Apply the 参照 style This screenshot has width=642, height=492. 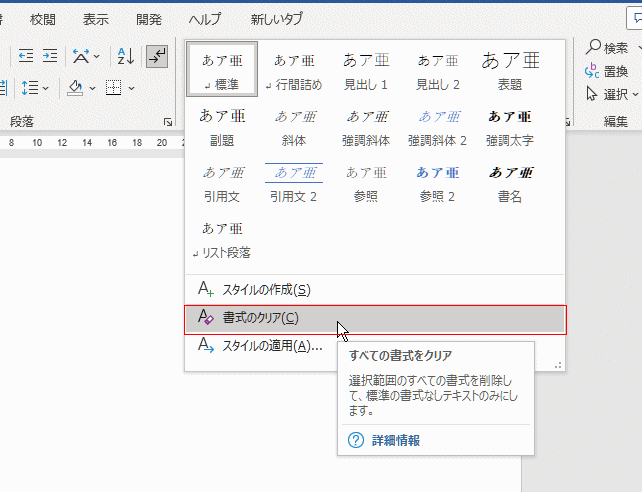click(366, 183)
